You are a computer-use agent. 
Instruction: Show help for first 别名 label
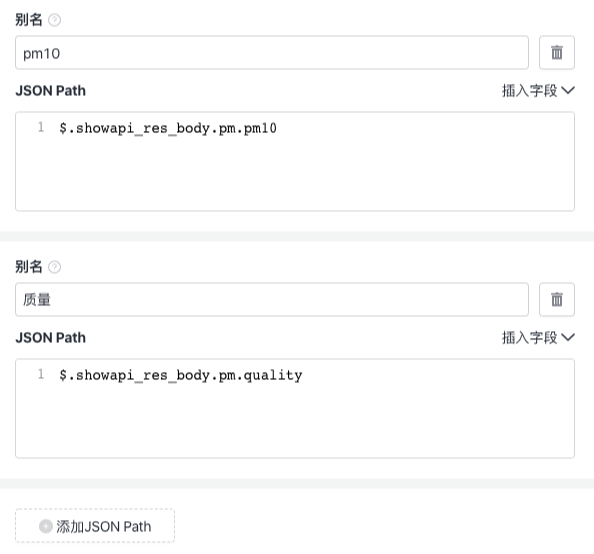tap(55, 20)
